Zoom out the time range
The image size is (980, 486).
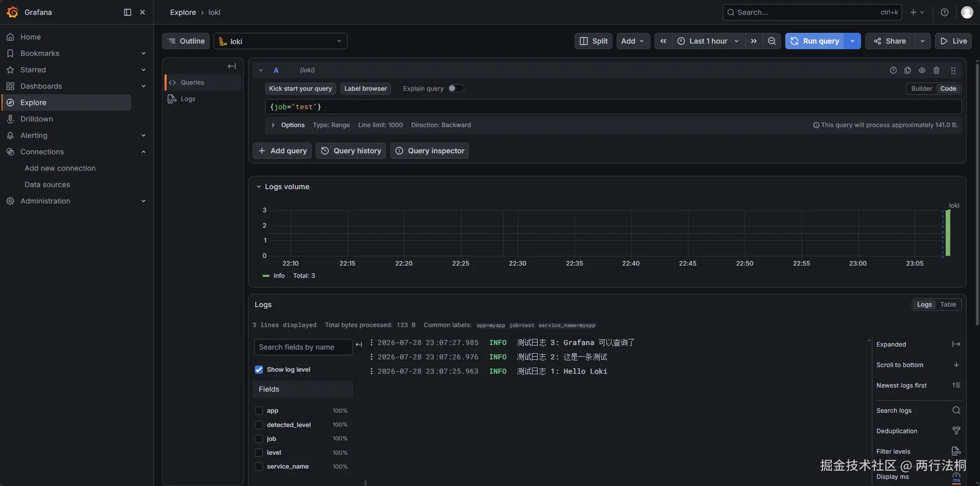pos(771,41)
